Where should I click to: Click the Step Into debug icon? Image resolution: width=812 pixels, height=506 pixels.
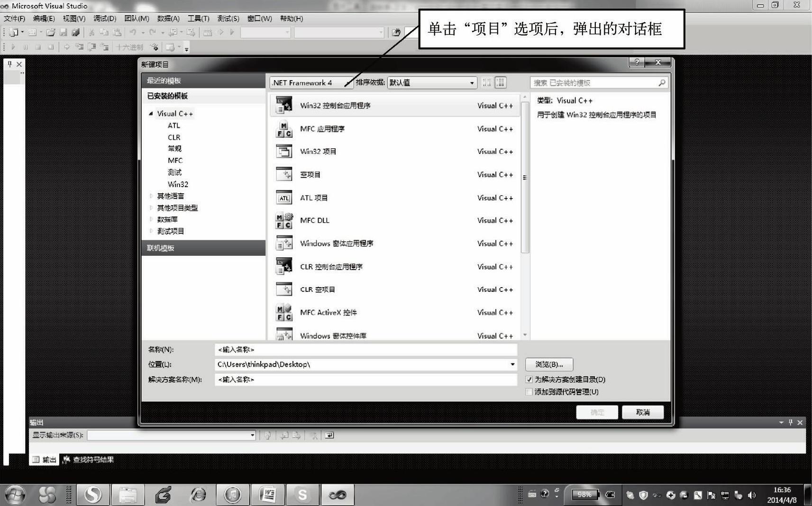pos(80,47)
